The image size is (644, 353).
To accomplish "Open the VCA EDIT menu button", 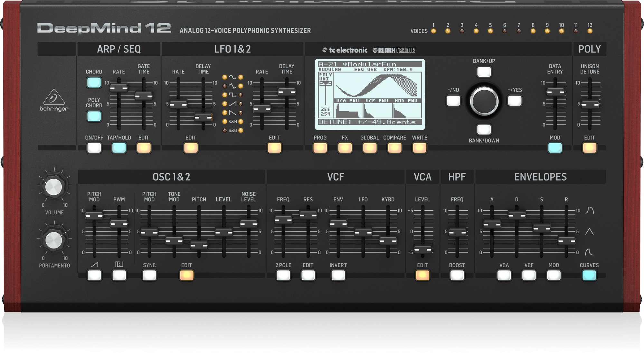I will 422,275.
